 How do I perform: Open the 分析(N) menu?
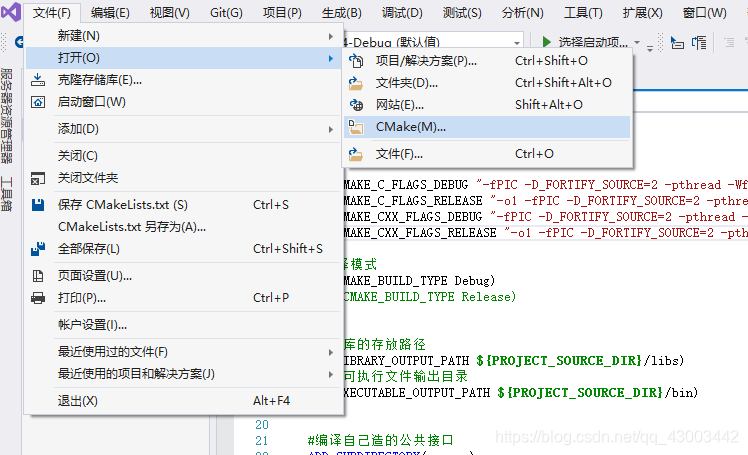coord(522,12)
